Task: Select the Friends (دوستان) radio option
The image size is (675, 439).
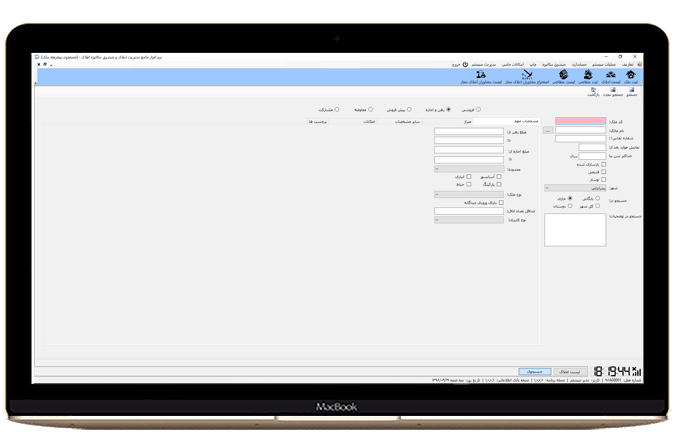Action: [x=570, y=206]
